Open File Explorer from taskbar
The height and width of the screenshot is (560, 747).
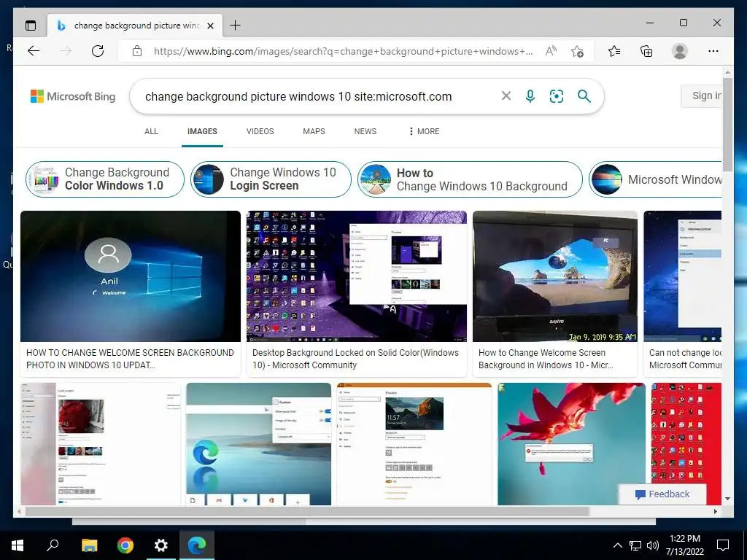(x=89, y=545)
